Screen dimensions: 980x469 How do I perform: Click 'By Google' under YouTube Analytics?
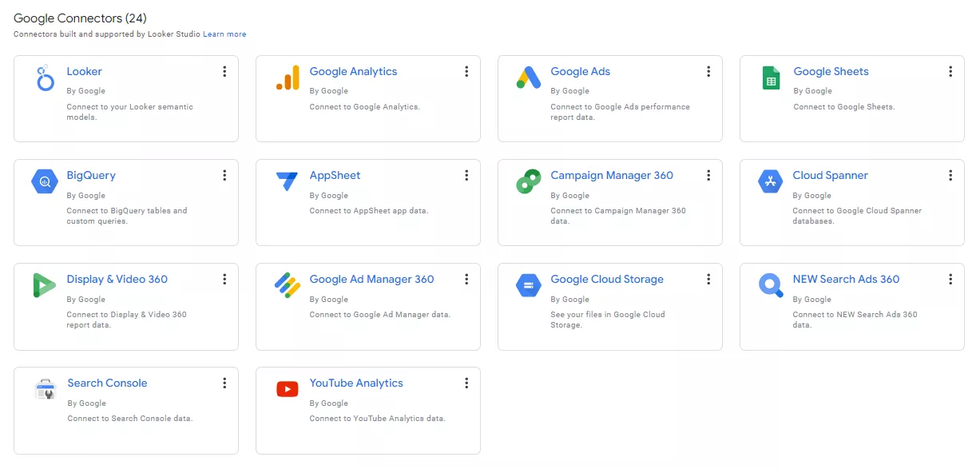(328, 403)
